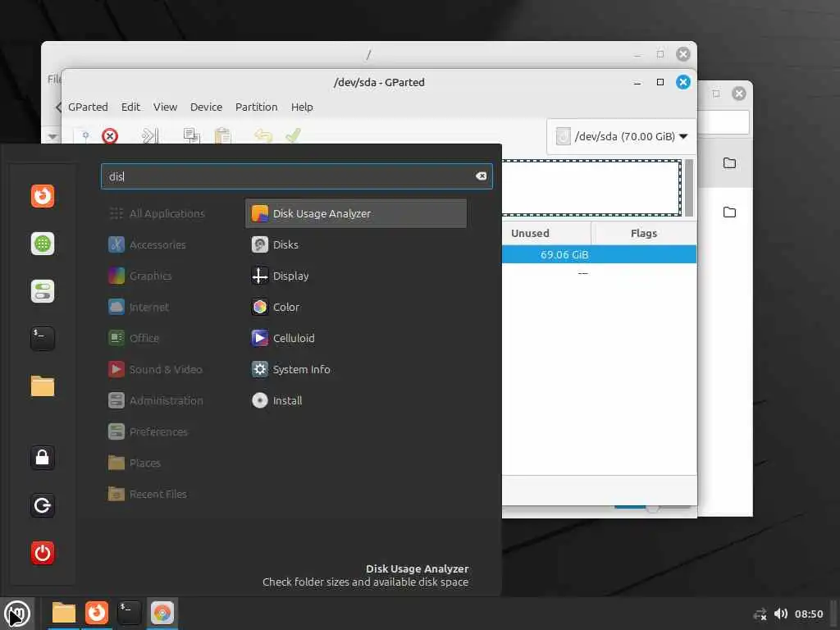Click GParted new partition toolbar icon
The height and width of the screenshot is (630, 840).
coord(85,136)
